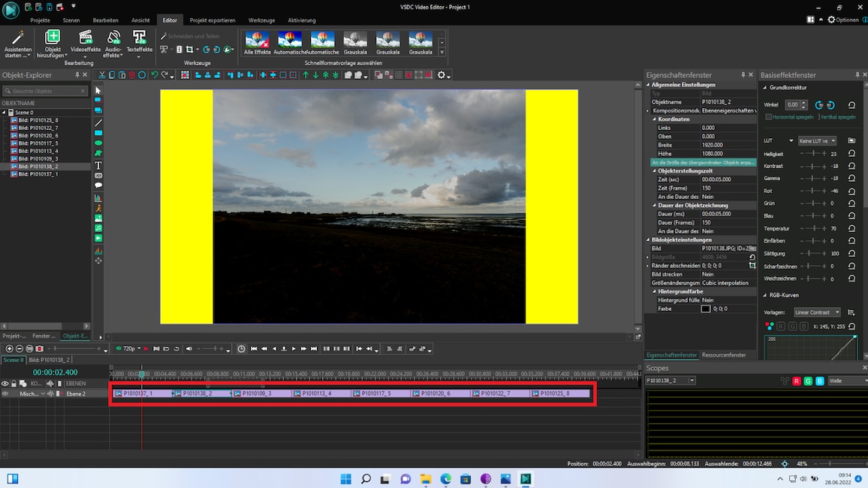Select the ellipse shape tool
868x488 pixels.
coord(98,141)
